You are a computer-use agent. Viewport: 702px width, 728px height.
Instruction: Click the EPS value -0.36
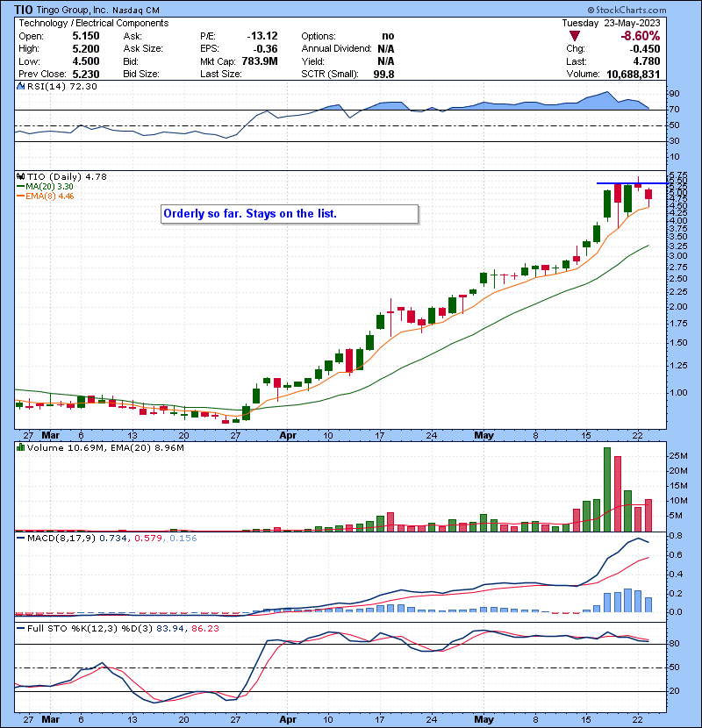(265, 49)
